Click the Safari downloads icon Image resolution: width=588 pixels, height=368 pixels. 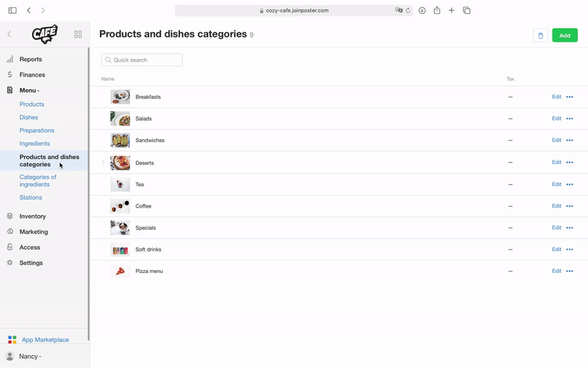[x=422, y=10]
